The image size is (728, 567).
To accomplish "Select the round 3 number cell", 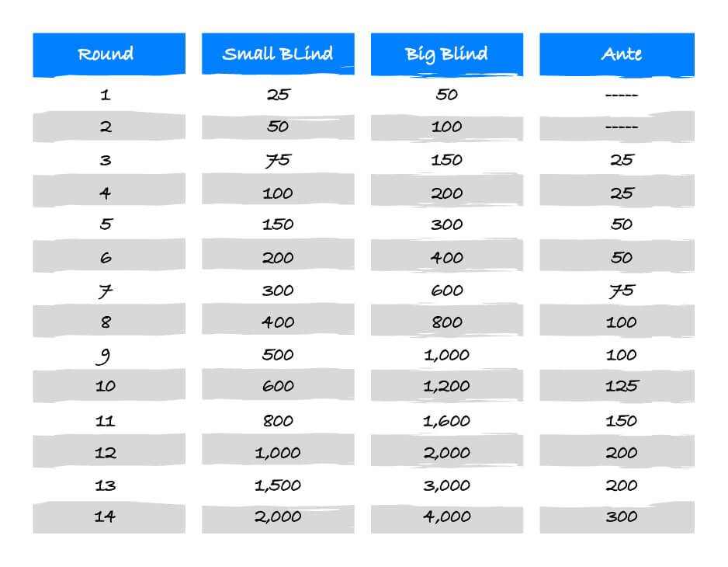I will point(106,160).
